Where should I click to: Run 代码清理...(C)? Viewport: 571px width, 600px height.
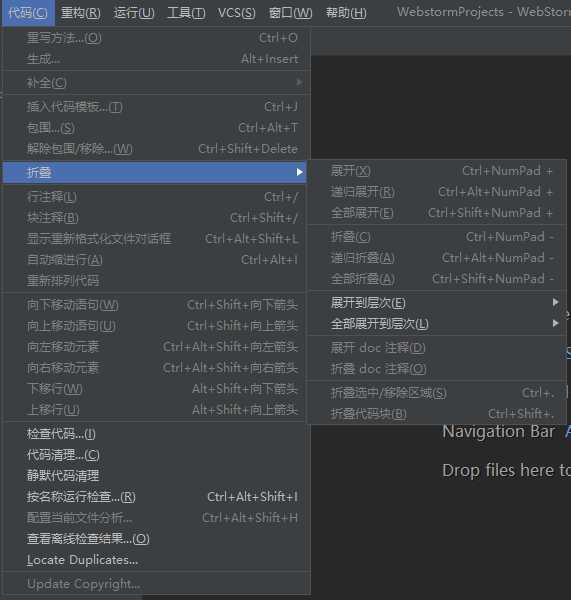[x=155, y=455]
